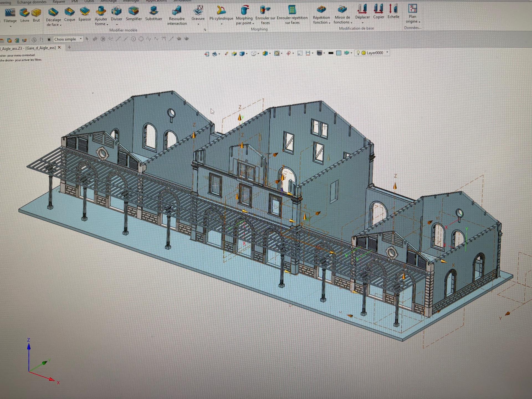Expand the Layer0000 layer dropdown
532x399 pixels.
coord(387,52)
